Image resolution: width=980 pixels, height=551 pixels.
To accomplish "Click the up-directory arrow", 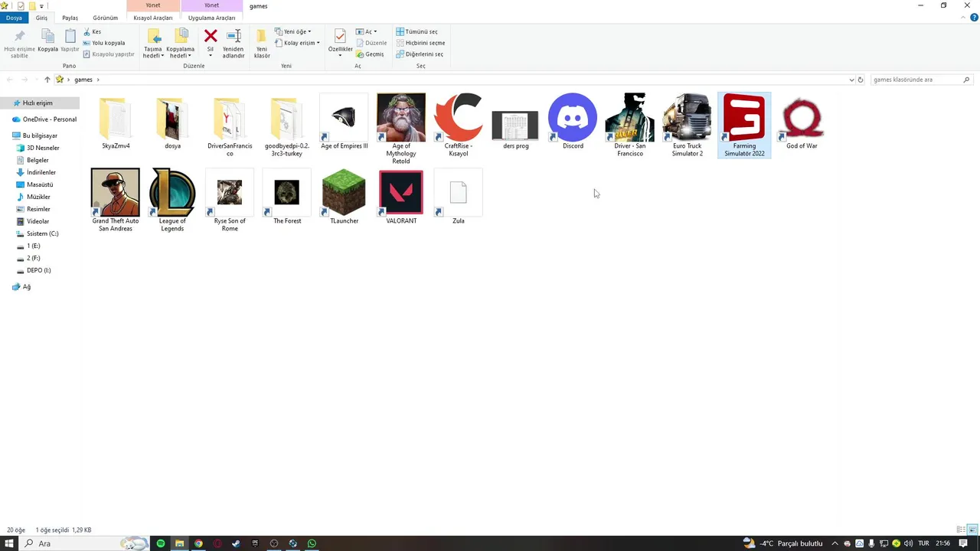I will point(47,80).
